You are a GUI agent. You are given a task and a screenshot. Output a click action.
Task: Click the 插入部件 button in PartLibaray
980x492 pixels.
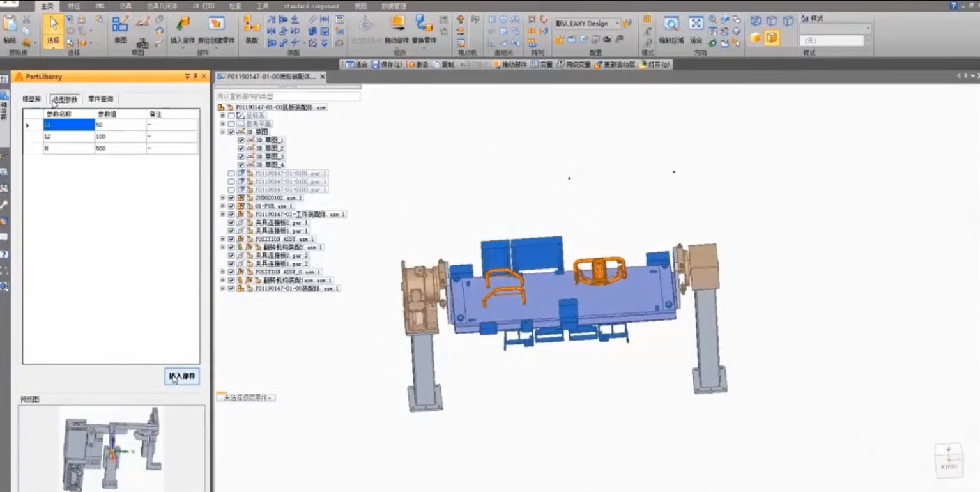(182, 376)
